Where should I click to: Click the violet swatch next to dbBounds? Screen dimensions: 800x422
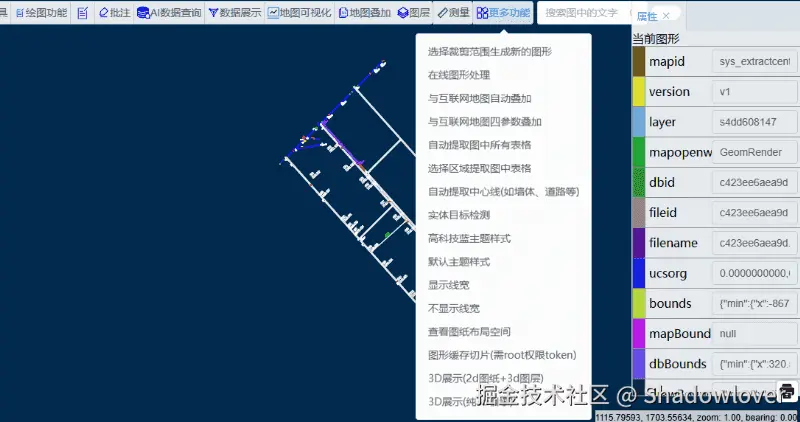[639, 364]
